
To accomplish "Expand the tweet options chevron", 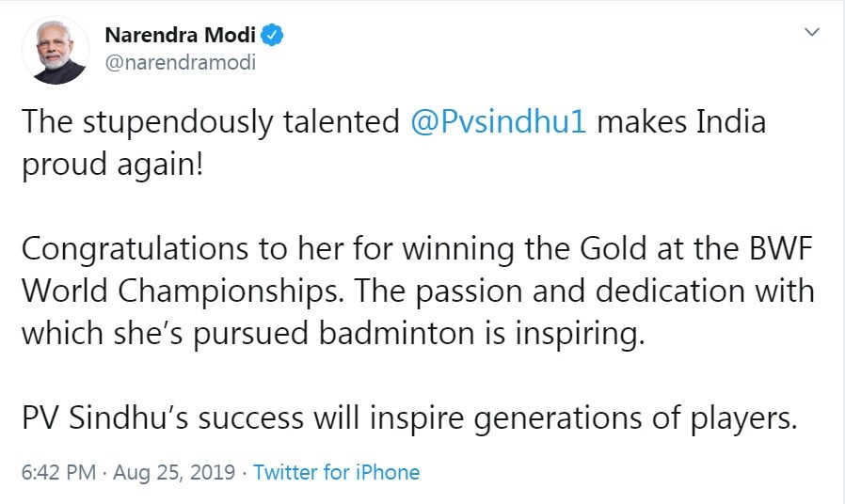I will tap(811, 32).
